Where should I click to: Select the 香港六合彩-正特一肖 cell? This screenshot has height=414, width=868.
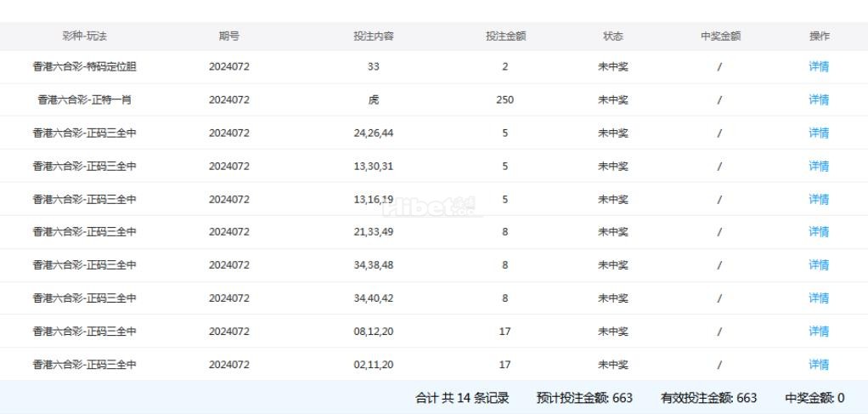click(x=85, y=99)
